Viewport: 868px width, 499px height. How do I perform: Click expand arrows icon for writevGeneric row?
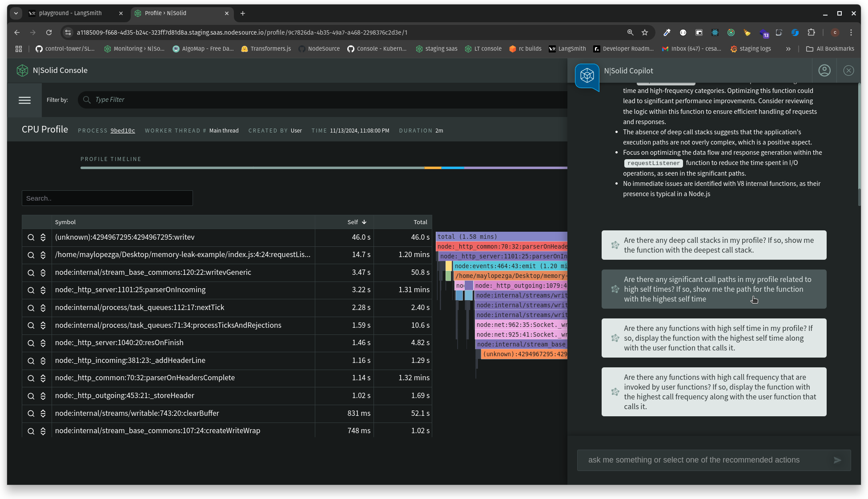(x=43, y=273)
